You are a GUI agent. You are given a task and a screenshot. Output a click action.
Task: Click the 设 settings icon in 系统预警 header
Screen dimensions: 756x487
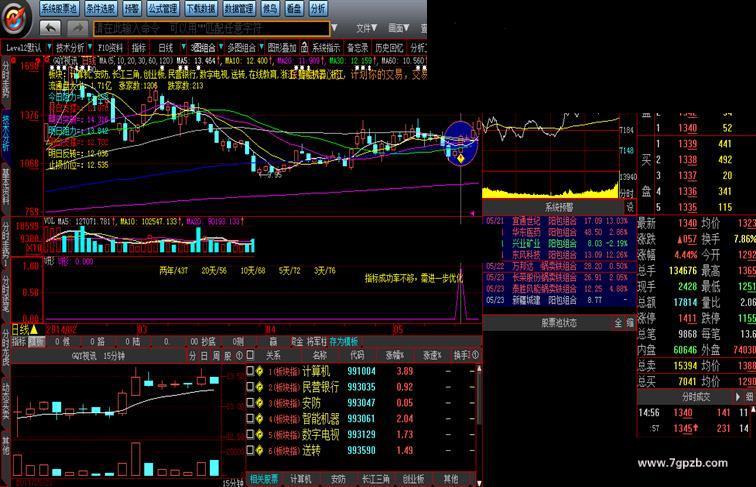[630, 207]
